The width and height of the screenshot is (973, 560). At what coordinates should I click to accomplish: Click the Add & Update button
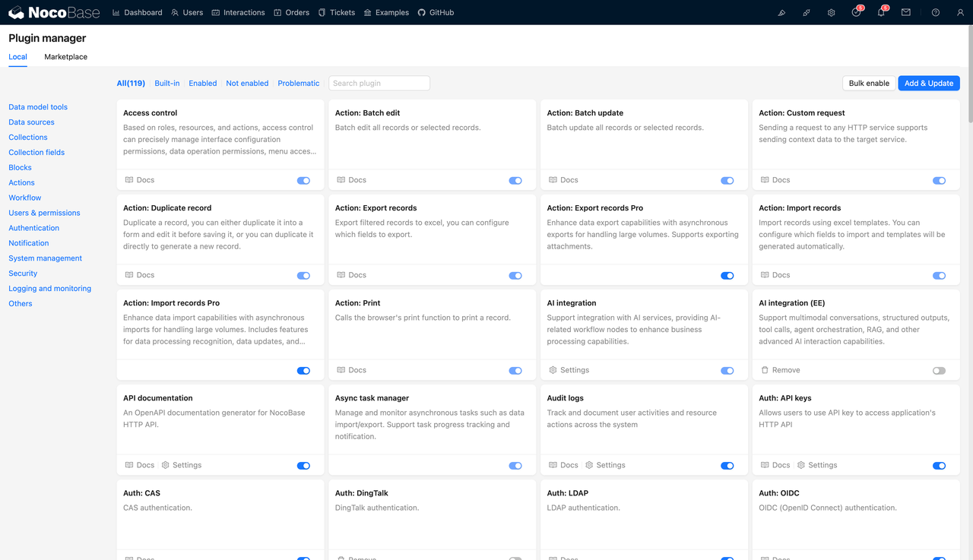(x=929, y=84)
